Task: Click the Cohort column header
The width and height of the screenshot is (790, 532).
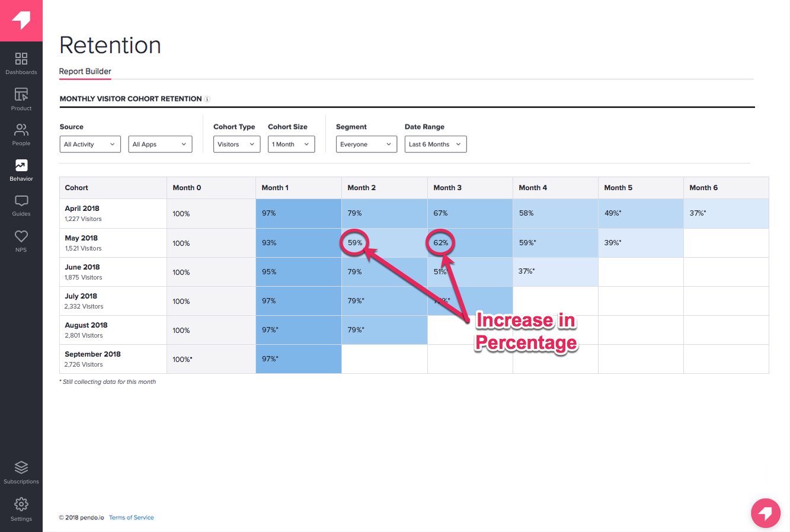Action: (113, 188)
